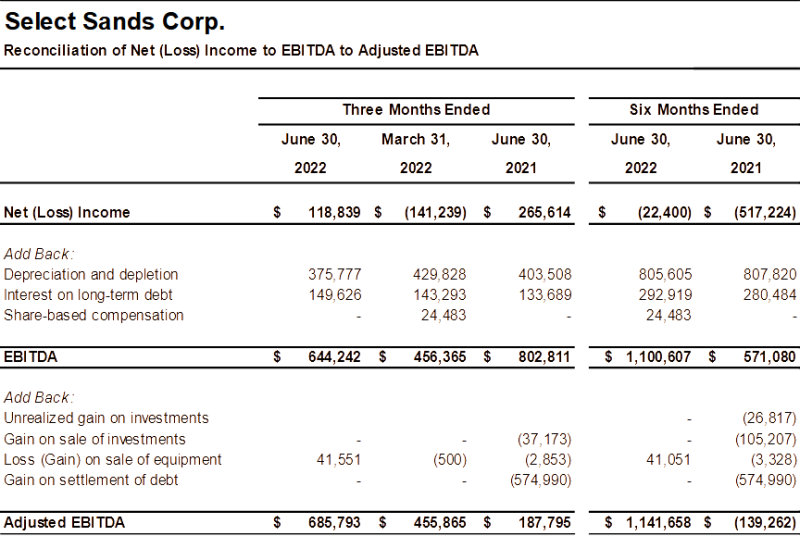800x536 pixels.
Task: Click the 'Gain on sale of investments' label
Action: tap(94, 439)
